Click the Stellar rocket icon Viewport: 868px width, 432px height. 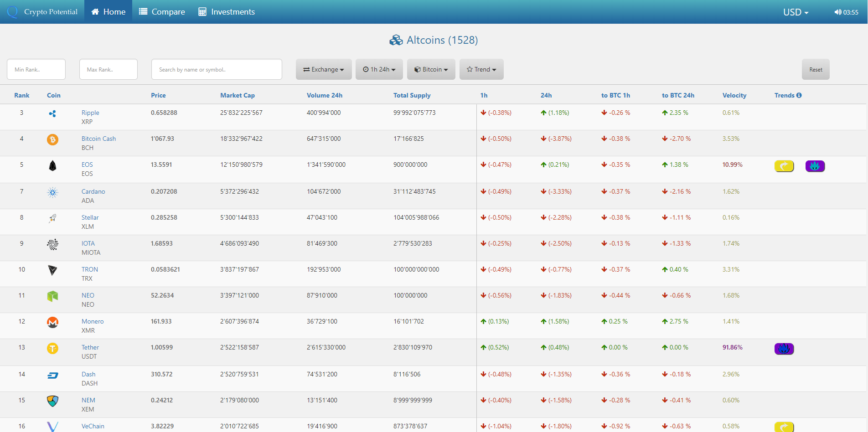(52, 218)
